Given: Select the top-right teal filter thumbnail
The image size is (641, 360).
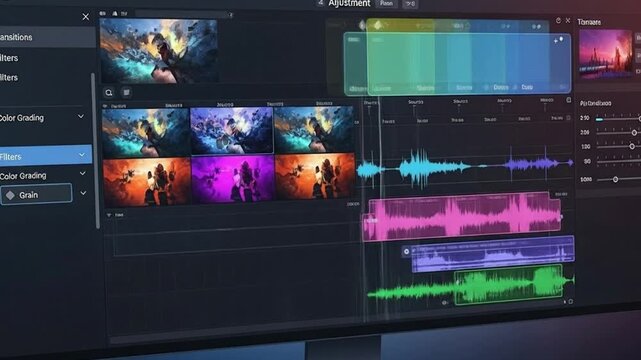Looking at the screenshot, I should click(x=314, y=130).
